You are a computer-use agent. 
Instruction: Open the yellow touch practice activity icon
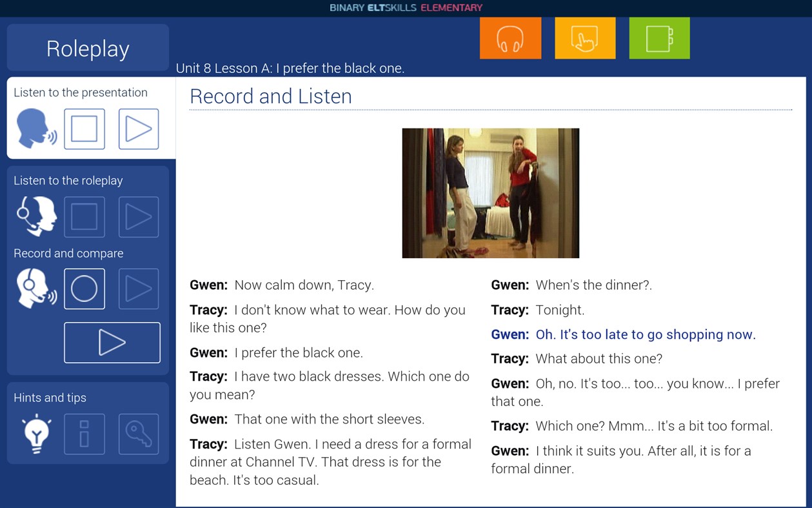584,38
